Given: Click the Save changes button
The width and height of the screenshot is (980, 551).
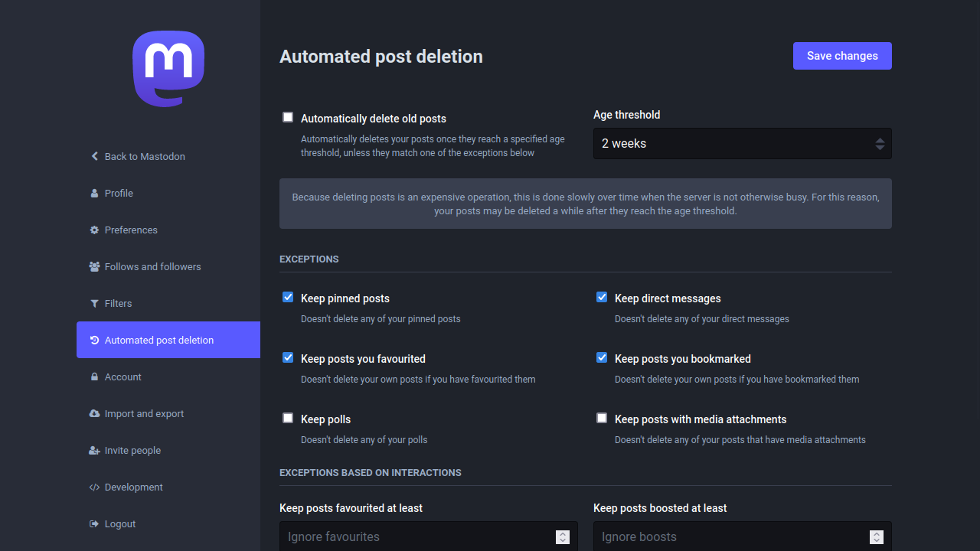Looking at the screenshot, I should tap(842, 55).
